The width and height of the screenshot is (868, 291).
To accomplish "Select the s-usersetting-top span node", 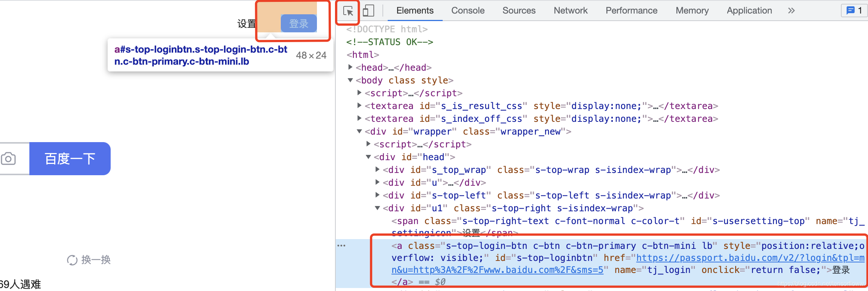I will point(628,227).
